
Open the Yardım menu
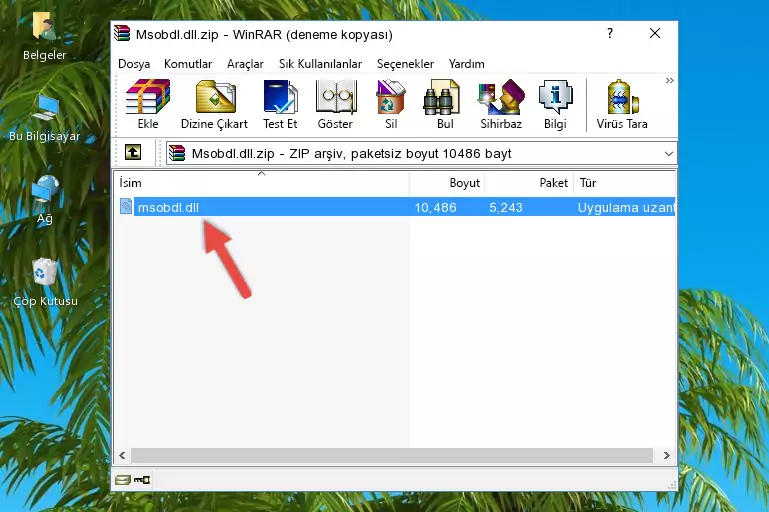pos(466,64)
